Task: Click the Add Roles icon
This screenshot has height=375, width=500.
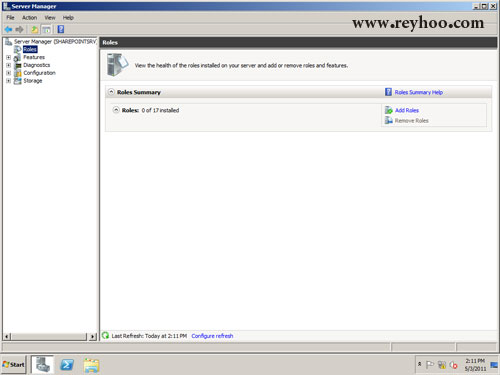Action: (389, 110)
